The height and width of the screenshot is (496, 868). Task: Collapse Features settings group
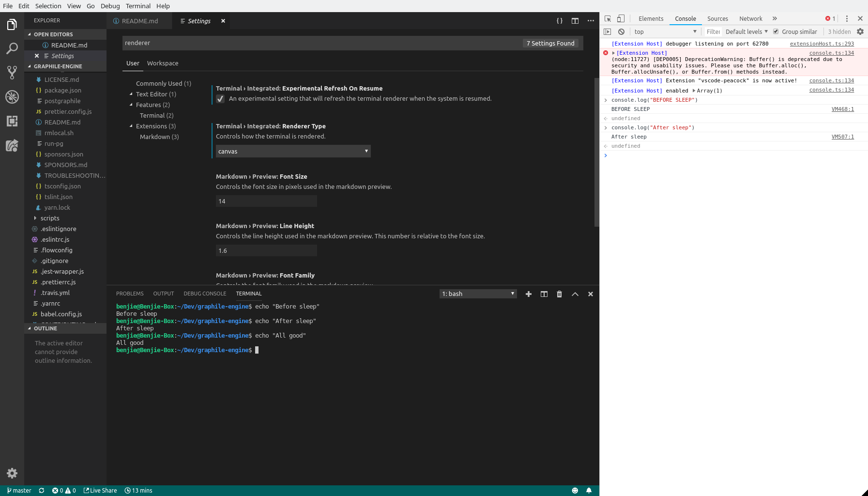coord(131,105)
